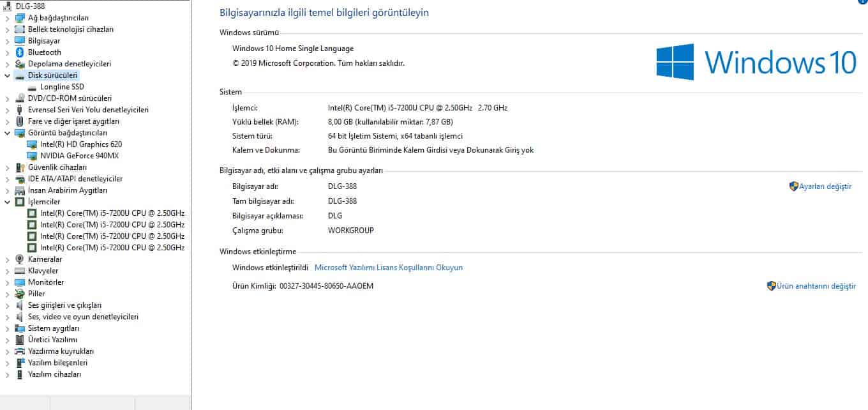Screen dimensions: 868x410
Task: Select the DLG-388 root node of the tree
Action: (30, 6)
